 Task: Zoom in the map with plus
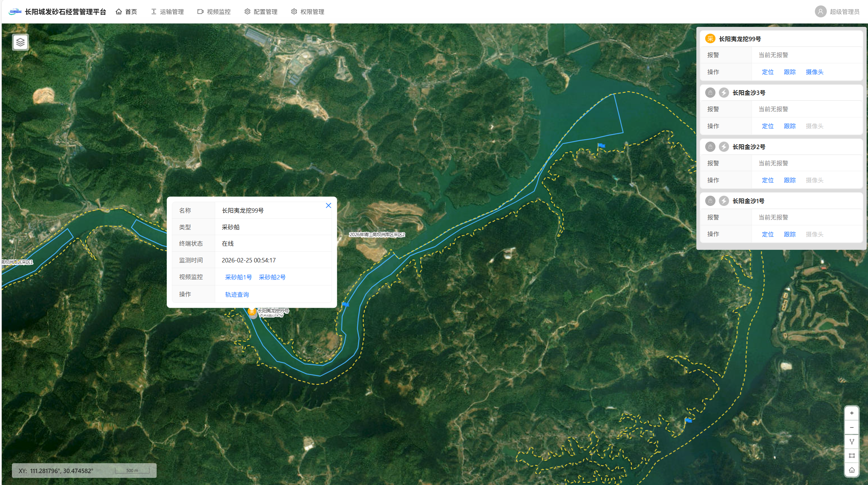click(x=851, y=413)
